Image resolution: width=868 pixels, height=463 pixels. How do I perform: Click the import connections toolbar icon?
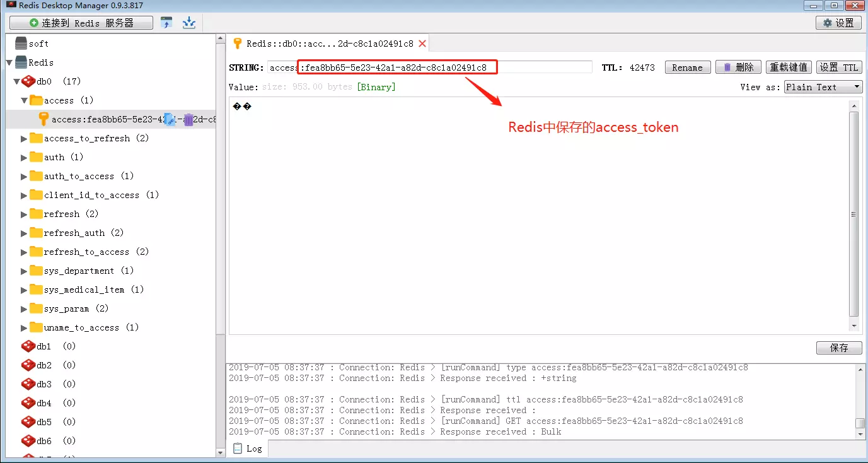coord(167,23)
